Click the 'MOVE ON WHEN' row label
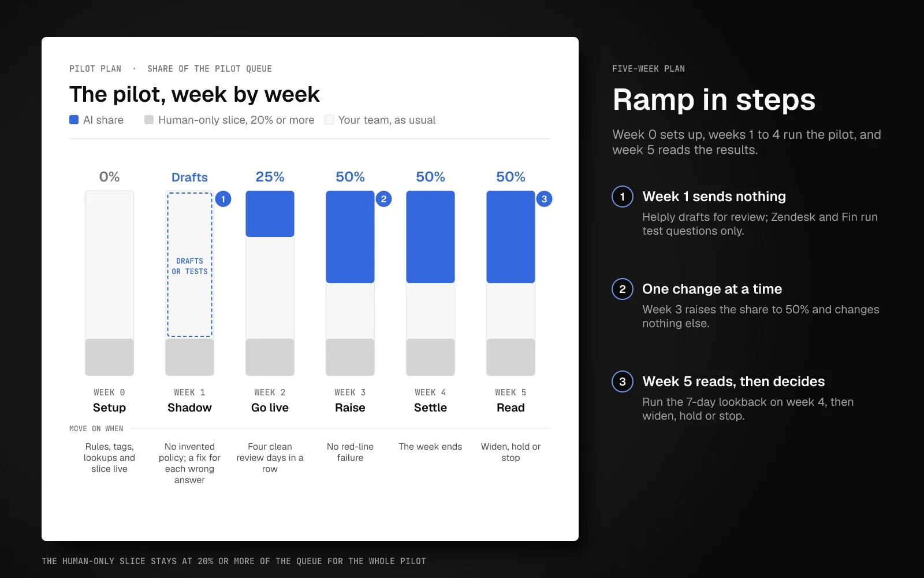Screen dimensions: 924x578 (96, 429)
